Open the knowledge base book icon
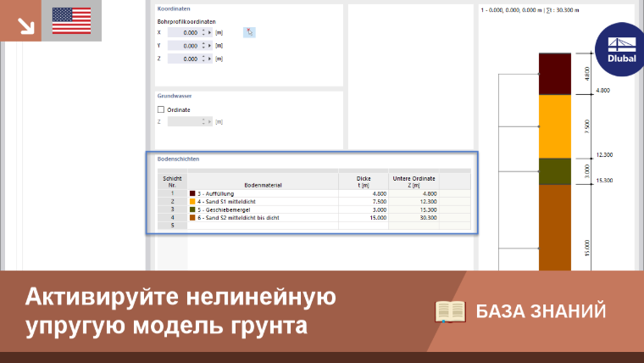 point(450,311)
